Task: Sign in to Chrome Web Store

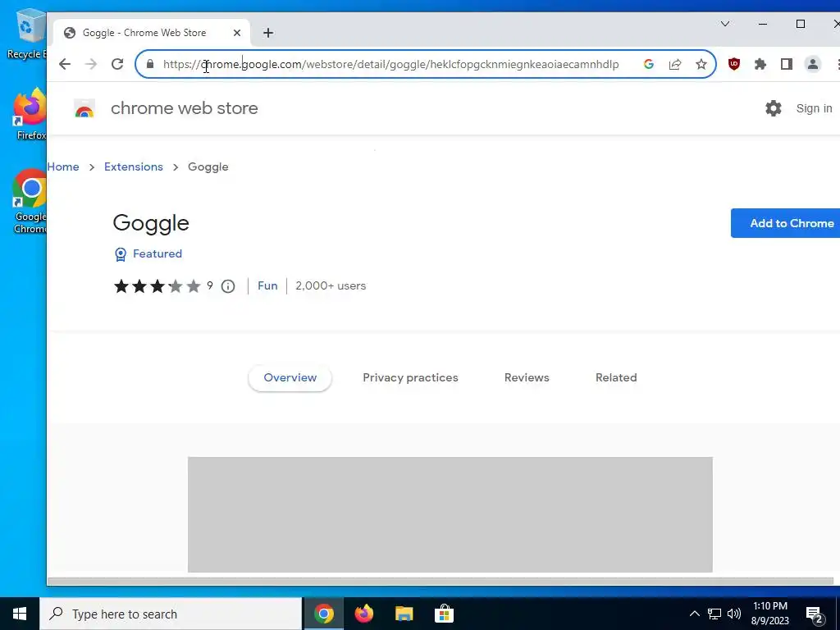Action: coord(814,108)
